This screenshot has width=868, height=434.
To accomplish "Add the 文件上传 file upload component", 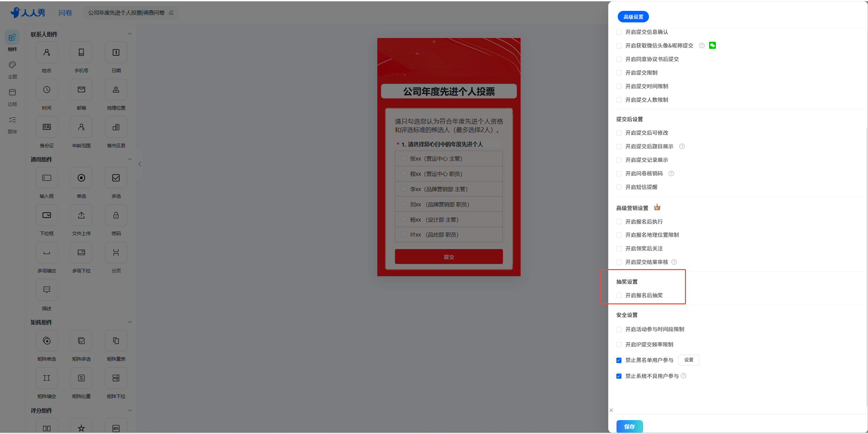I will click(x=81, y=215).
